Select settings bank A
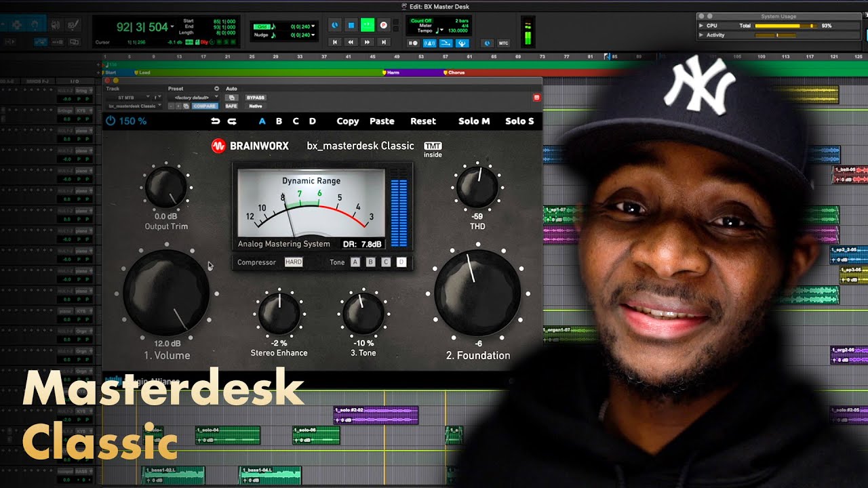The width and height of the screenshot is (868, 488). [x=262, y=121]
